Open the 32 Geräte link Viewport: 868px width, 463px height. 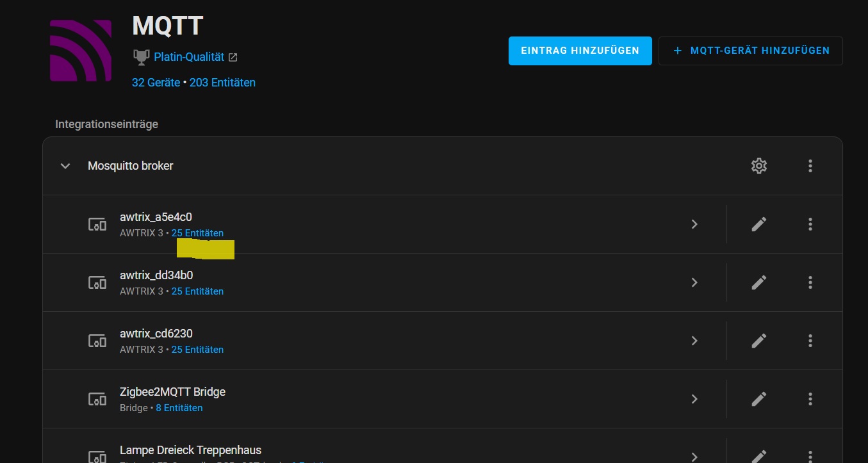coord(156,83)
